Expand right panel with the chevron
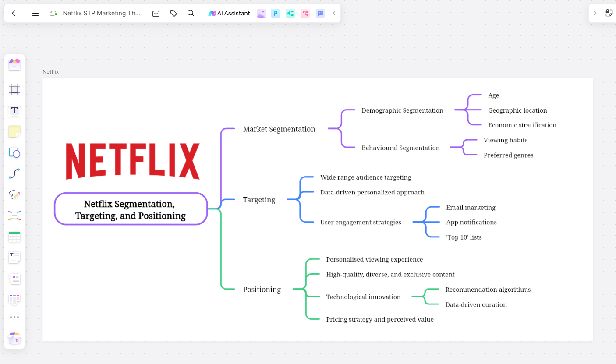The width and height of the screenshot is (616, 364). (595, 13)
